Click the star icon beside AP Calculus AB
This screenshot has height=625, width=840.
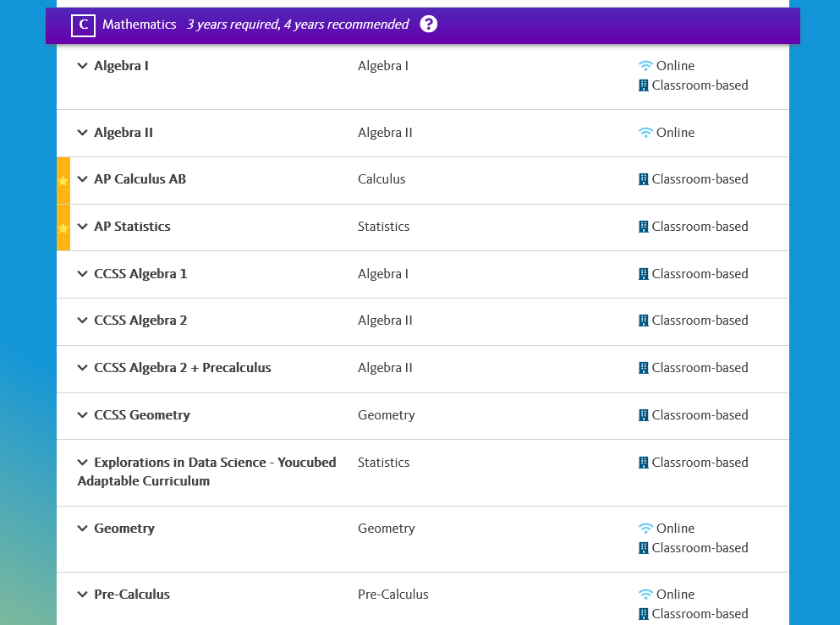point(63,181)
